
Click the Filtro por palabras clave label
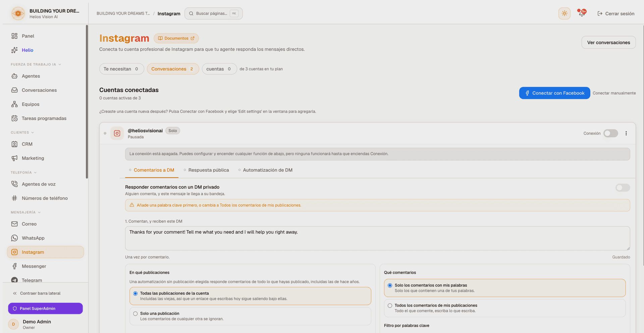tap(407, 326)
